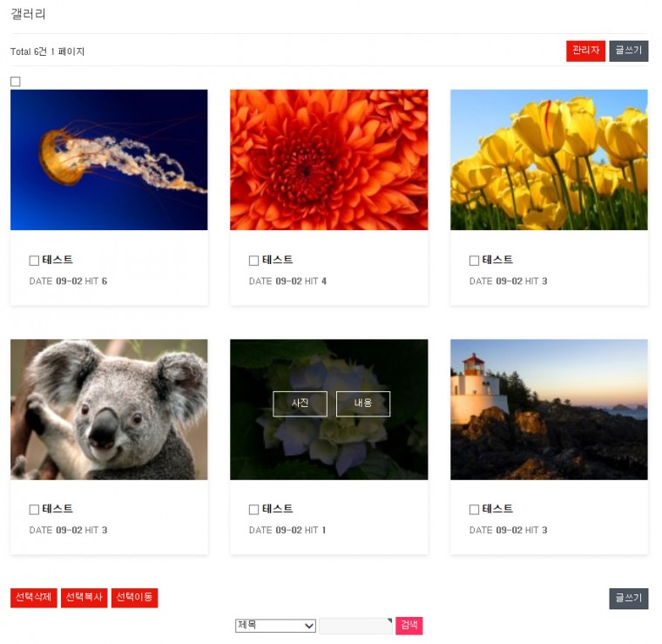Screen dimensions: 662x644
Task: Open the lighthouse photo thumbnail
Action: coord(549,410)
